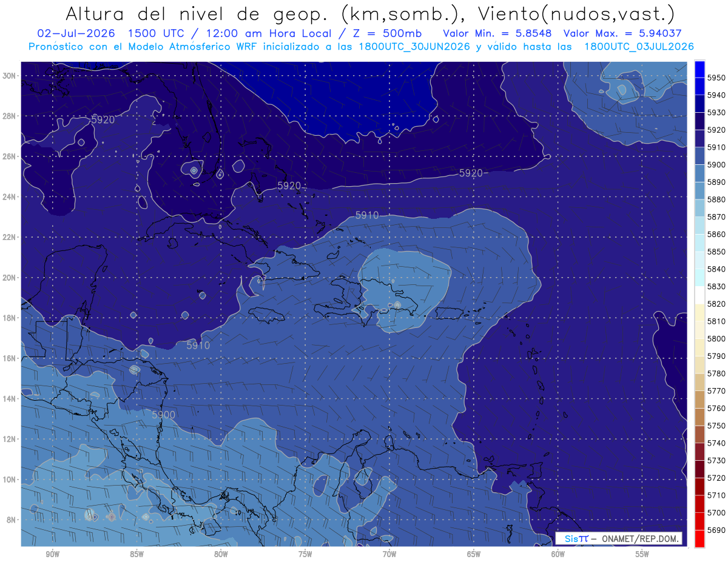Click the '26N' latitude axis label
The width and height of the screenshot is (728, 562).
tap(10, 156)
